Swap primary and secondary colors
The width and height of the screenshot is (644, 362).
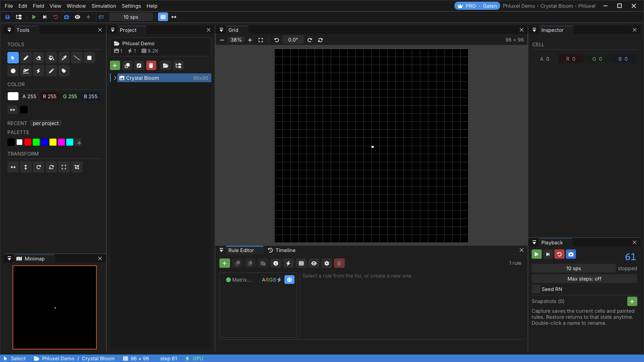pos(12,110)
